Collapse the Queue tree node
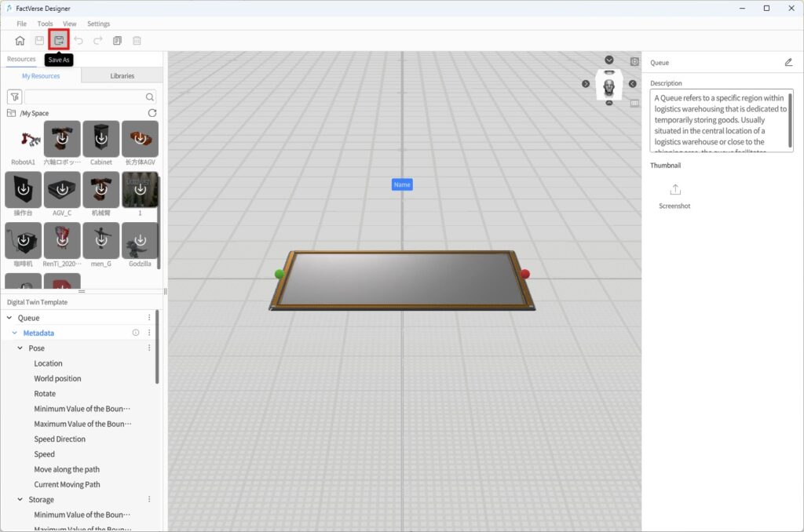This screenshot has height=532, width=804. [9, 318]
